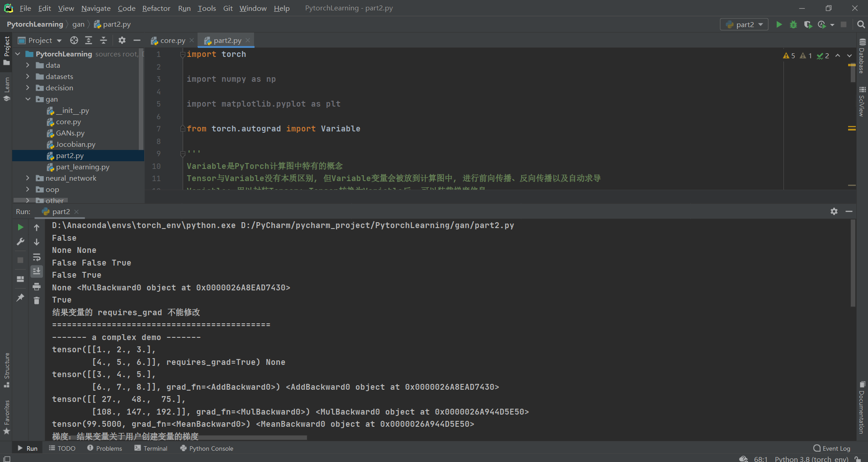Toggle the Database side panel
The height and width of the screenshot is (462, 868).
point(862,56)
